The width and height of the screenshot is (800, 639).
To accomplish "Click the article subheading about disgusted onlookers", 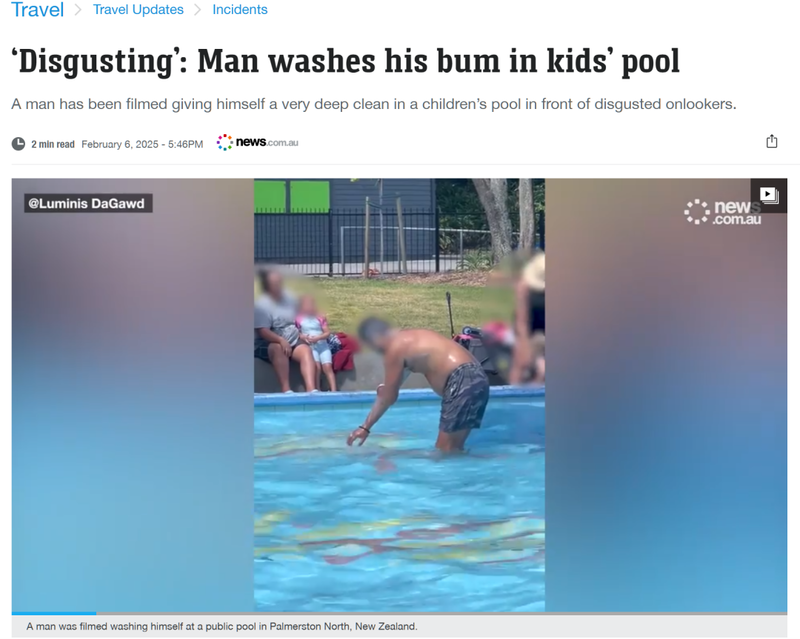I will (x=374, y=104).
